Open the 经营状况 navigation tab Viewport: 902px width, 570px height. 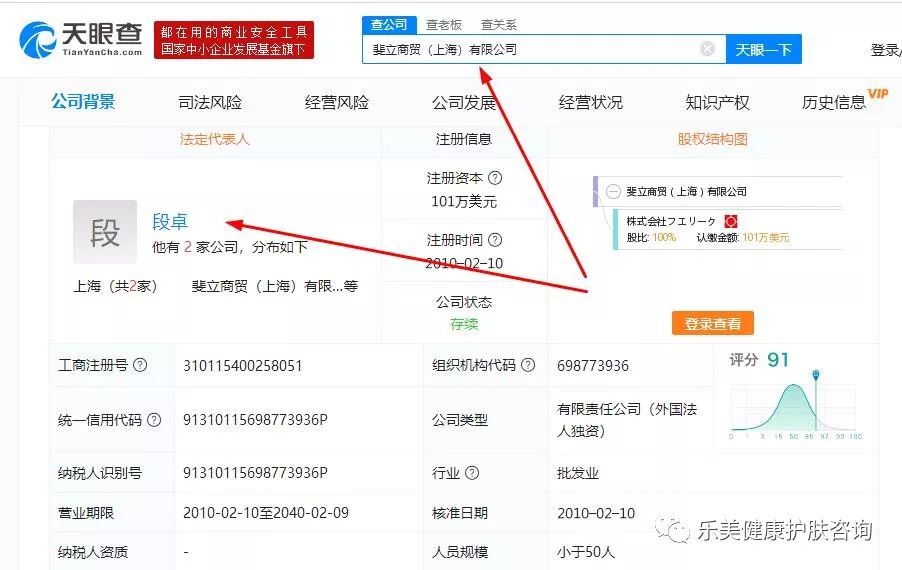[x=590, y=102]
